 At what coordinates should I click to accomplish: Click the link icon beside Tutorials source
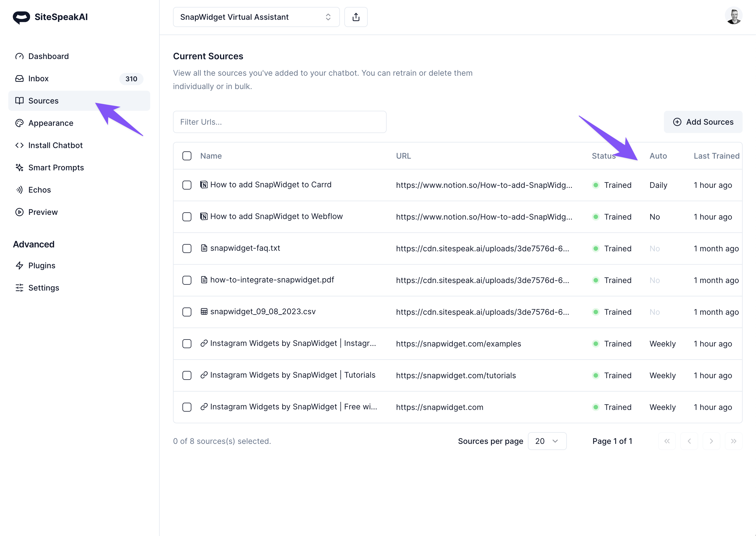[x=204, y=375]
